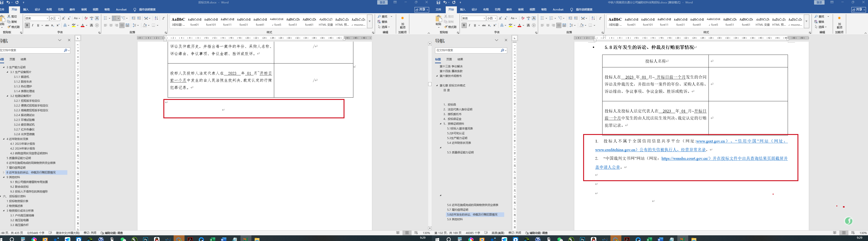This screenshot has width=868, height=241.
Task: Sort paragraphs in the left window
Action: [x=156, y=18]
